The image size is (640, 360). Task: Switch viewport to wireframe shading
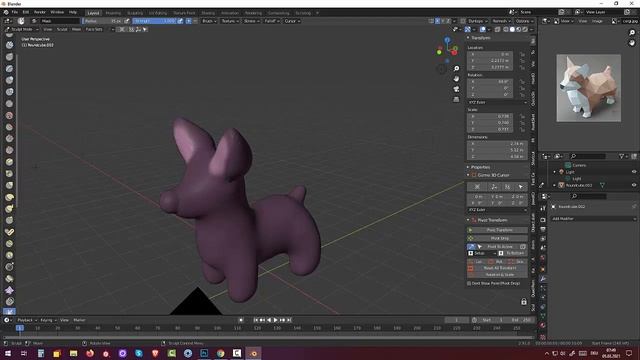click(506, 29)
